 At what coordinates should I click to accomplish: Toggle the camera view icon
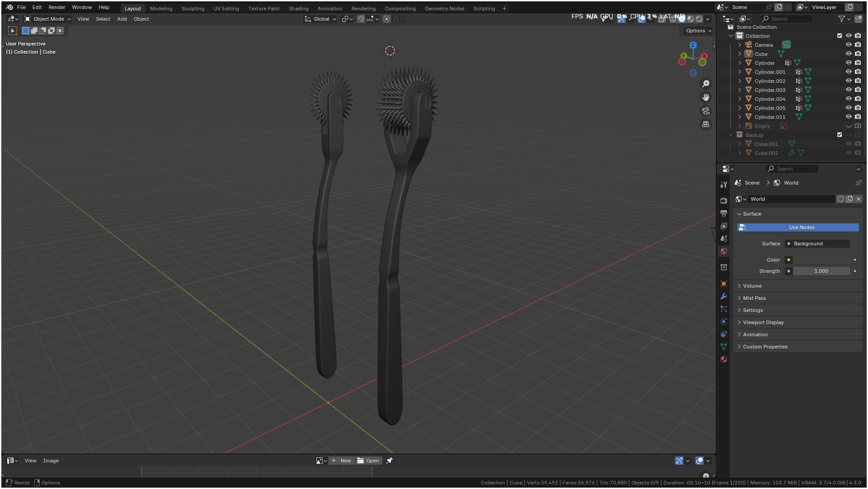point(706,111)
